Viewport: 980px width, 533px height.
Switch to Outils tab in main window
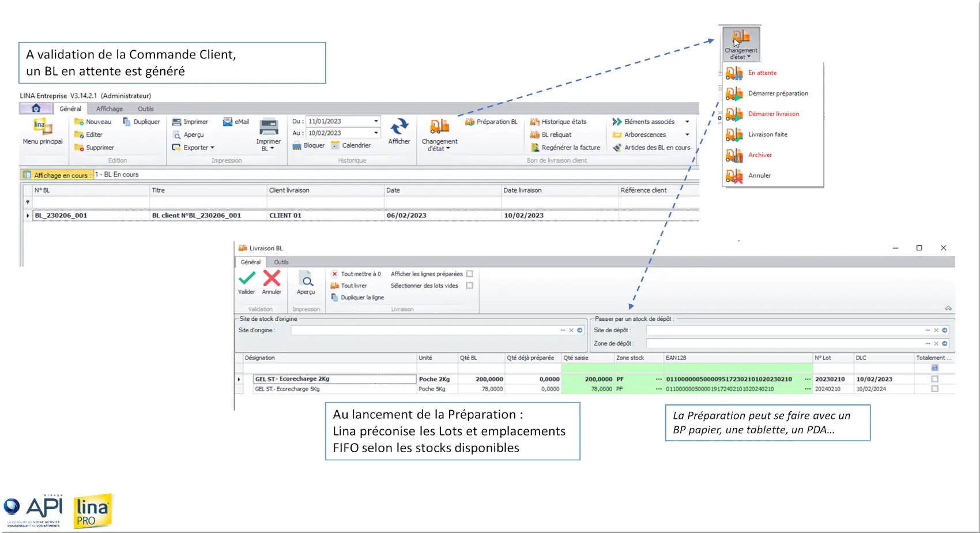146,108
